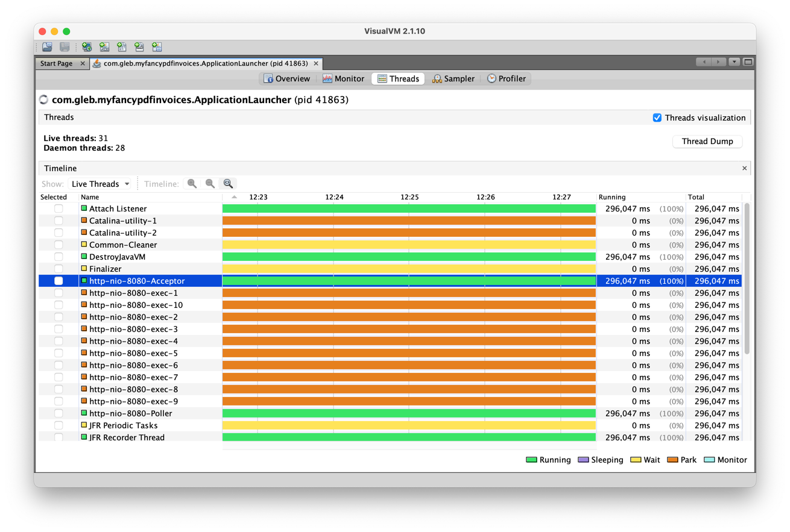Close the Timeline panel with X
The image size is (790, 532).
(744, 168)
